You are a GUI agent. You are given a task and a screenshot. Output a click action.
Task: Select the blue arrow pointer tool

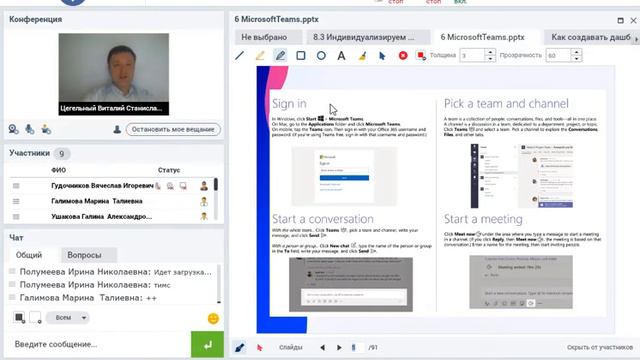pos(382,56)
